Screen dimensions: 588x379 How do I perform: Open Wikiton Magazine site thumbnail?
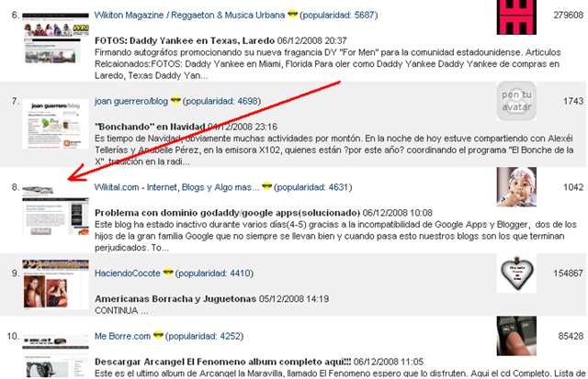pos(55,38)
